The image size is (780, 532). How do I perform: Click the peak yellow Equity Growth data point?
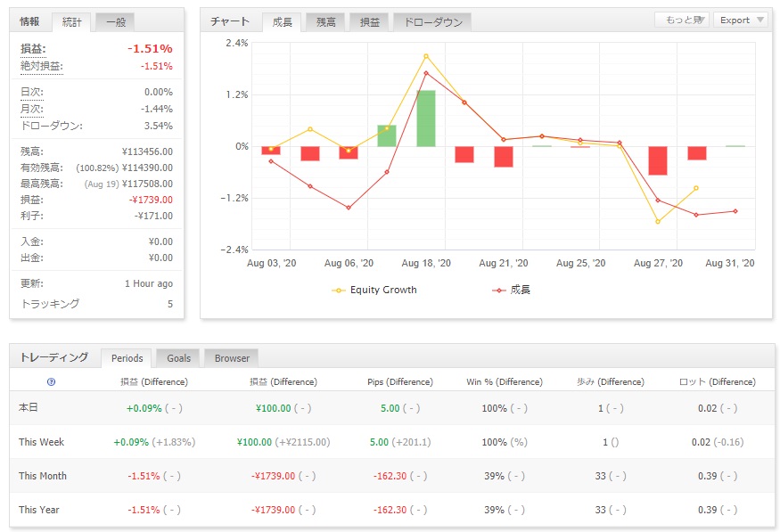click(x=425, y=56)
